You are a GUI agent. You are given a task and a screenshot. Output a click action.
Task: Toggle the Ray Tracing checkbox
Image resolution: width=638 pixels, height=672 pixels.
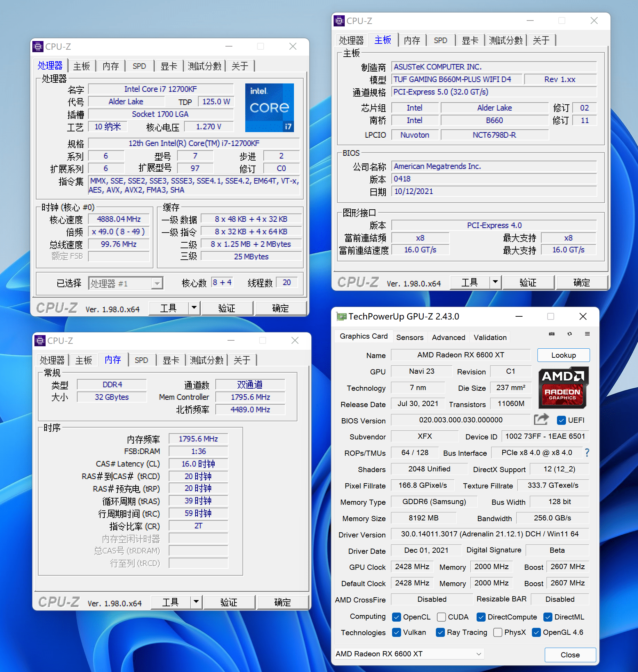pyautogui.click(x=440, y=632)
